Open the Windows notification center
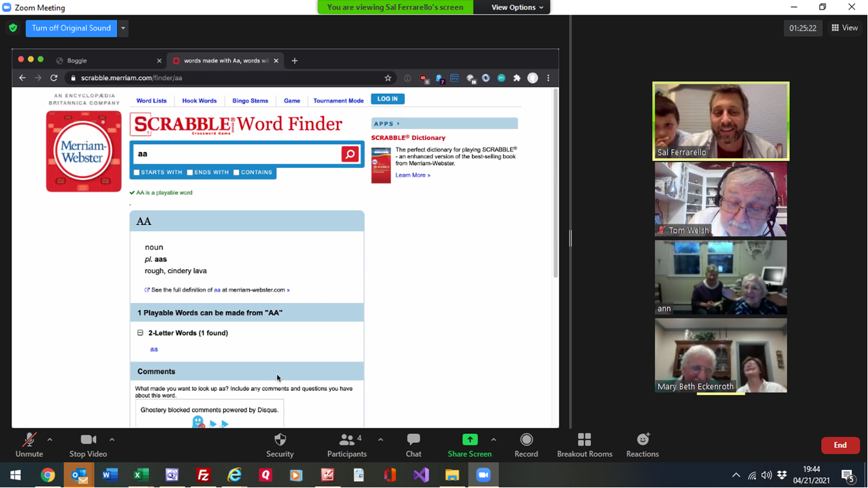Viewport: 868px width, 488px height. (848, 475)
